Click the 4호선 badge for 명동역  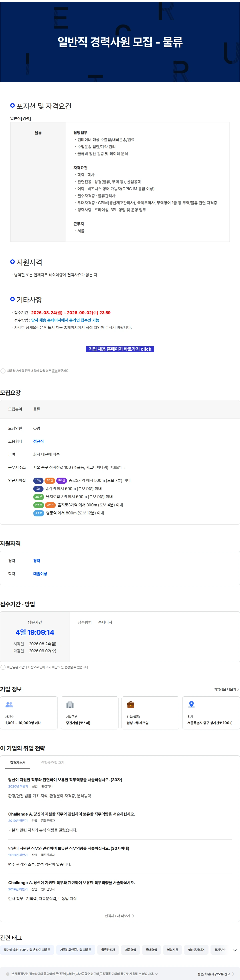(39, 513)
